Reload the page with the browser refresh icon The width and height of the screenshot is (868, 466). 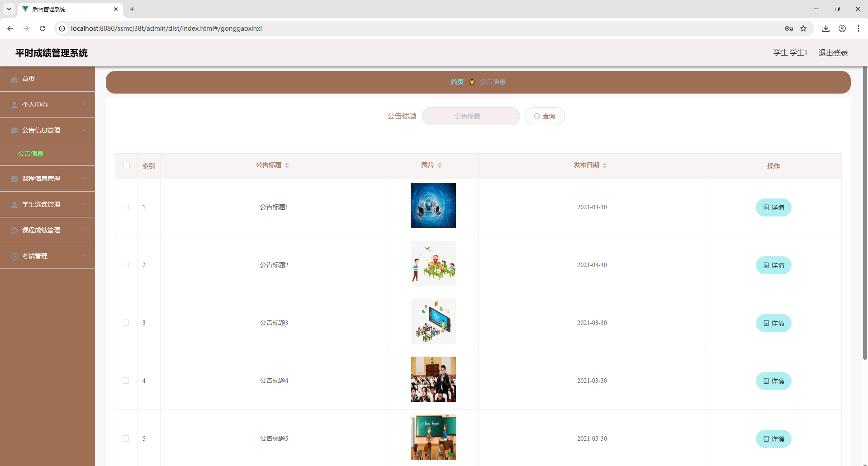point(43,28)
